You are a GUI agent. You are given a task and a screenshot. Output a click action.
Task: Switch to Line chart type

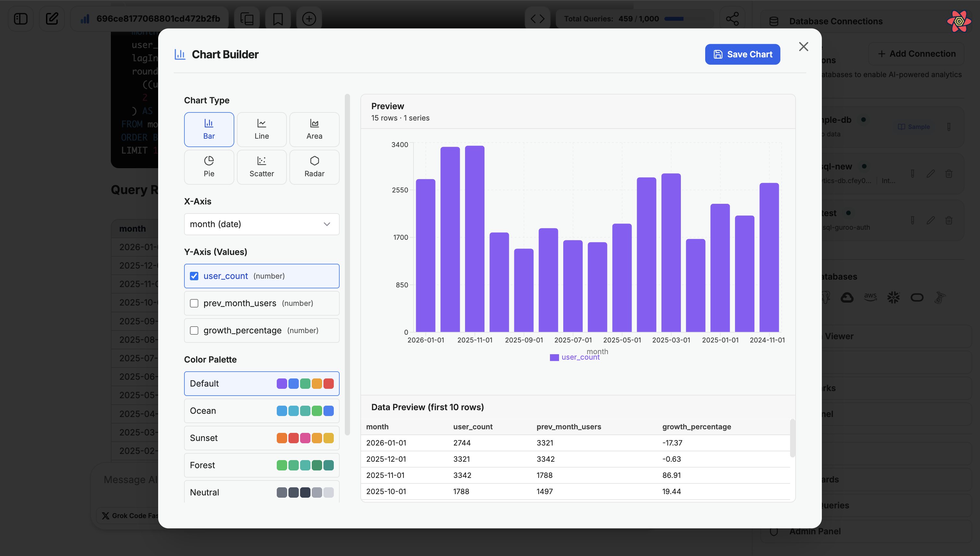(261, 129)
